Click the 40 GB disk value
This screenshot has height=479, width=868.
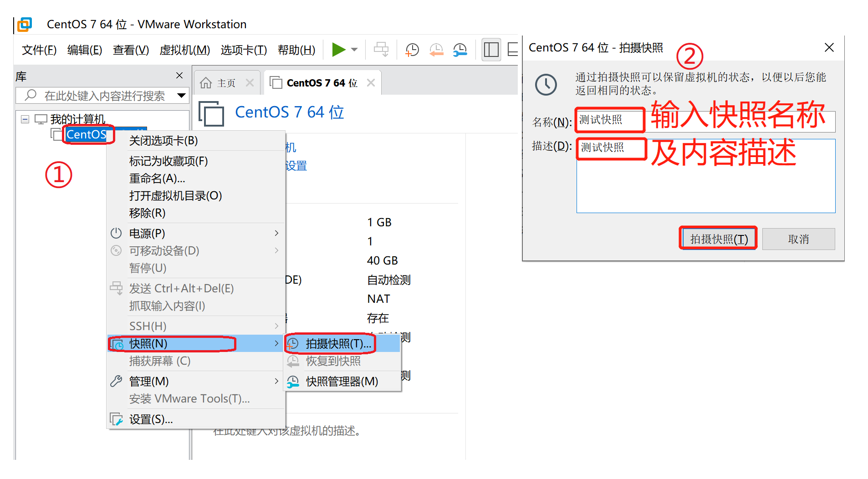[x=383, y=260]
